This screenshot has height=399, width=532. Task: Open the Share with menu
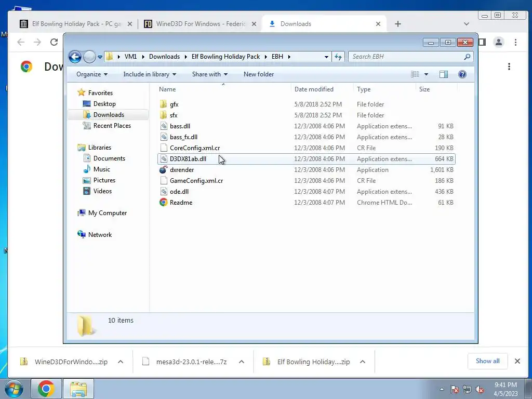210,74
